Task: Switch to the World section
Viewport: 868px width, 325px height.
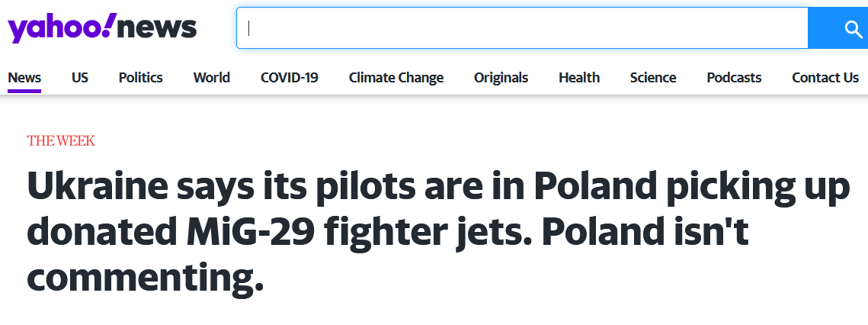Action: 211,78
